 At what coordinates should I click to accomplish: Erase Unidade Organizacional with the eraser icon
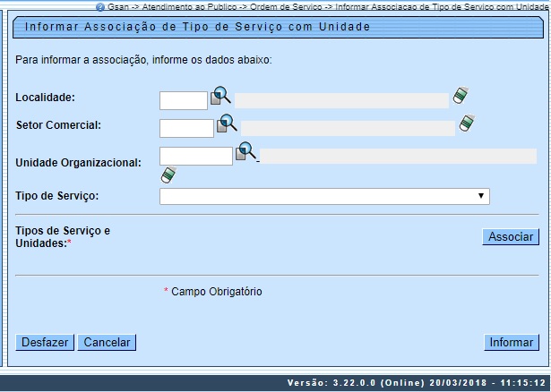(168, 175)
